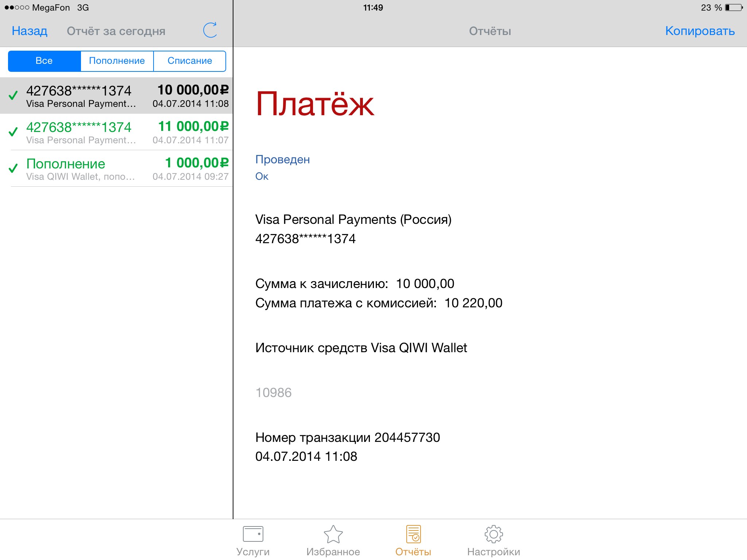Tap the refresh icon in report header
747x560 pixels.
click(210, 30)
